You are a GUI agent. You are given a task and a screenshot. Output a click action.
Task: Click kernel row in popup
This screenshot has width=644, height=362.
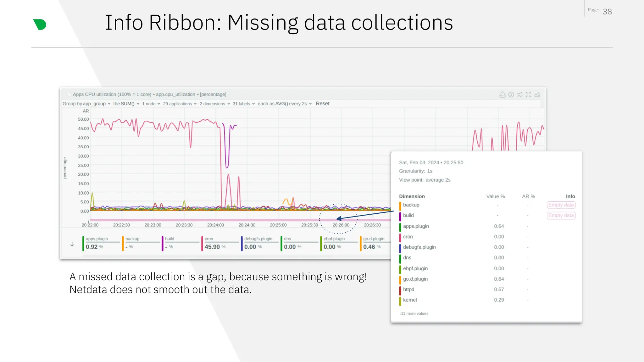coord(487,300)
